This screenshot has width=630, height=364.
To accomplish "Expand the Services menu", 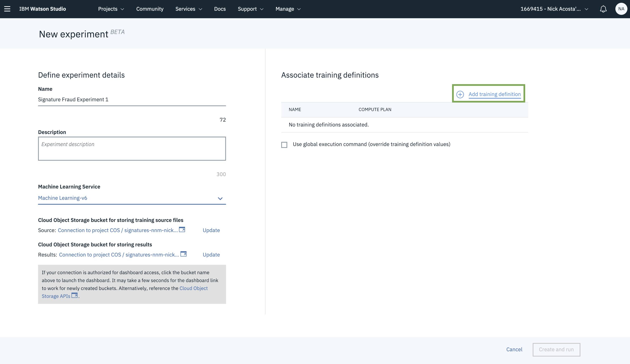I will pos(189,9).
